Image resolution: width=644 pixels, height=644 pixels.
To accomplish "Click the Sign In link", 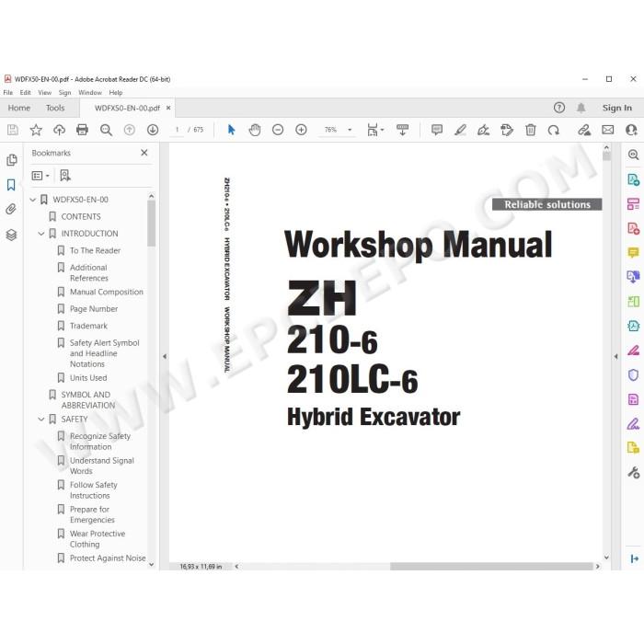I will tap(617, 108).
